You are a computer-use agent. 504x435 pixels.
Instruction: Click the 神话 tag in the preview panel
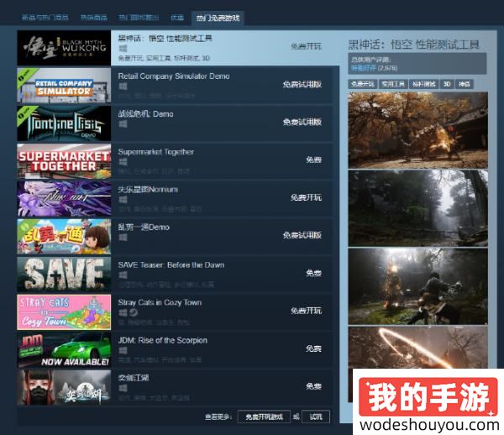coord(465,84)
